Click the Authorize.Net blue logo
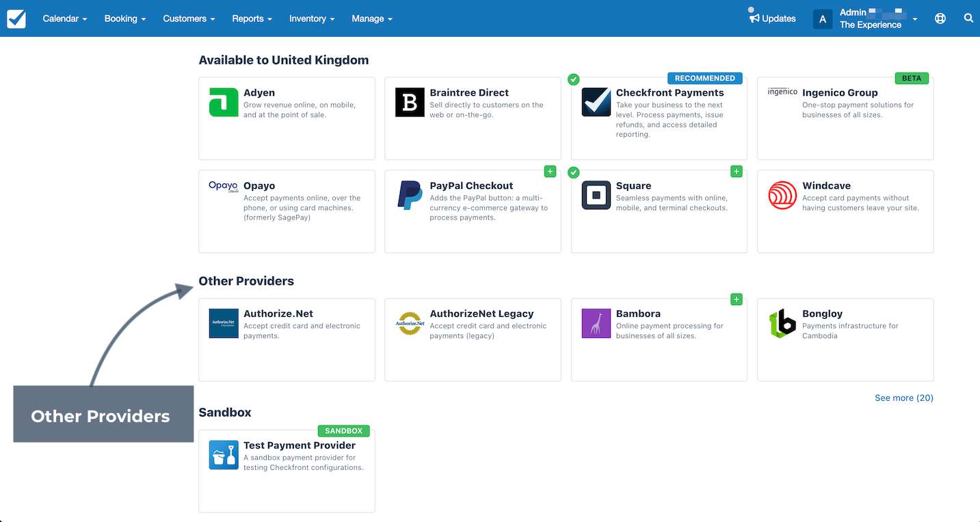The image size is (980, 522). (x=224, y=323)
